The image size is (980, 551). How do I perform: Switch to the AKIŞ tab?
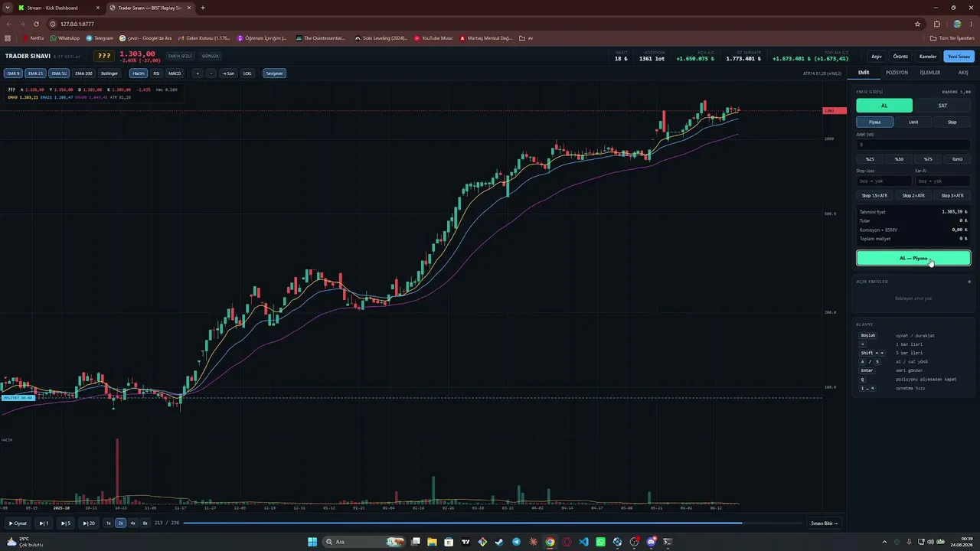[x=963, y=73]
